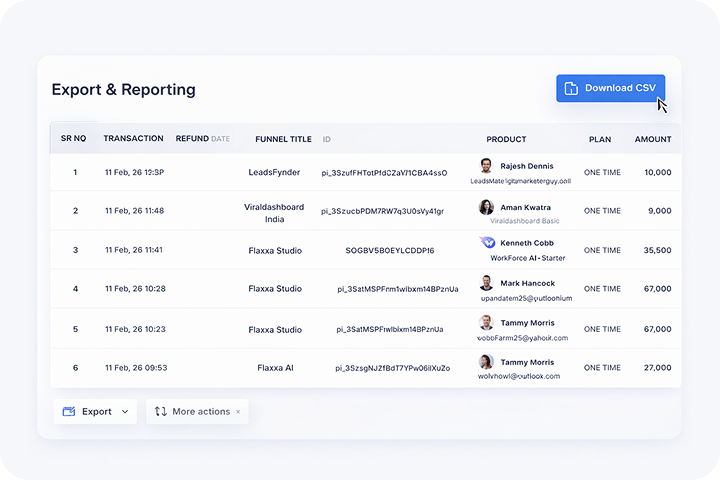The image size is (720, 480).
Task: Click the SOGBV5BOEYLCDDPI6 transaction ID
Action: (390, 251)
